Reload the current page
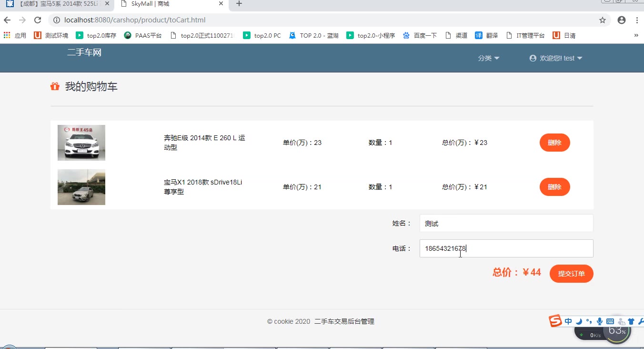The image size is (644, 349). [38, 20]
